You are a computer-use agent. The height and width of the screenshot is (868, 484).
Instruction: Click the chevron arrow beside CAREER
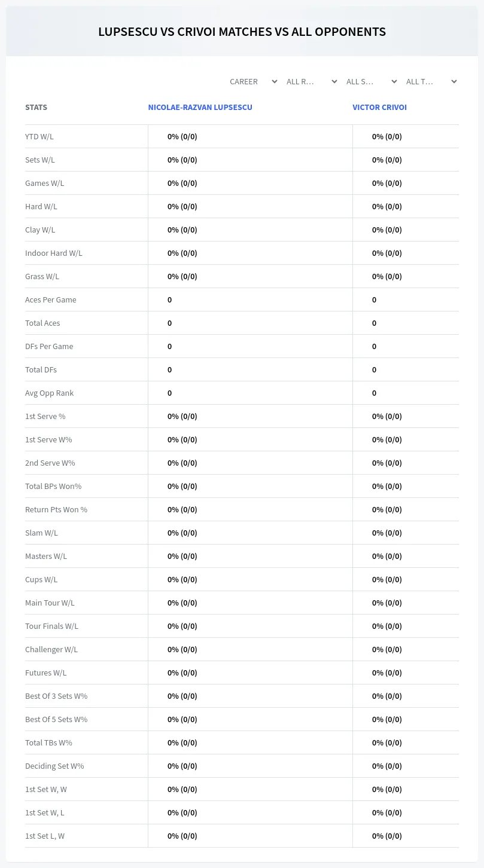[275, 81]
